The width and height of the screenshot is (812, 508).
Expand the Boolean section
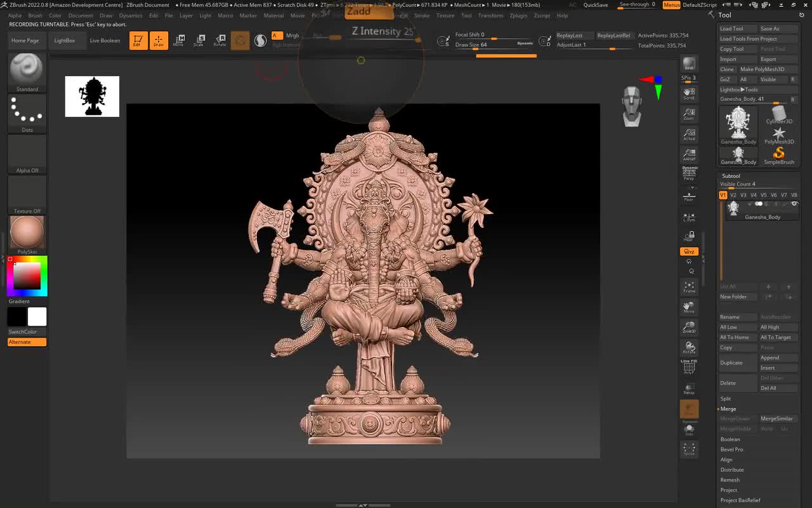tap(730, 439)
